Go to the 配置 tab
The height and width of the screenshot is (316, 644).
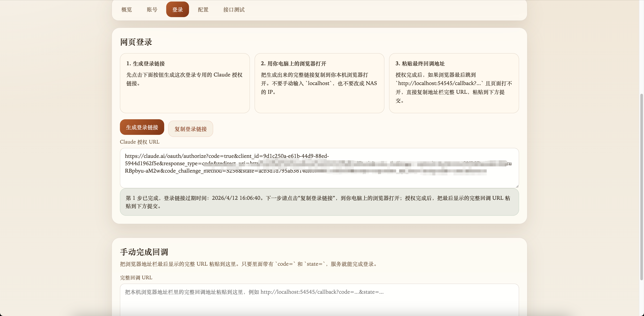click(x=203, y=10)
